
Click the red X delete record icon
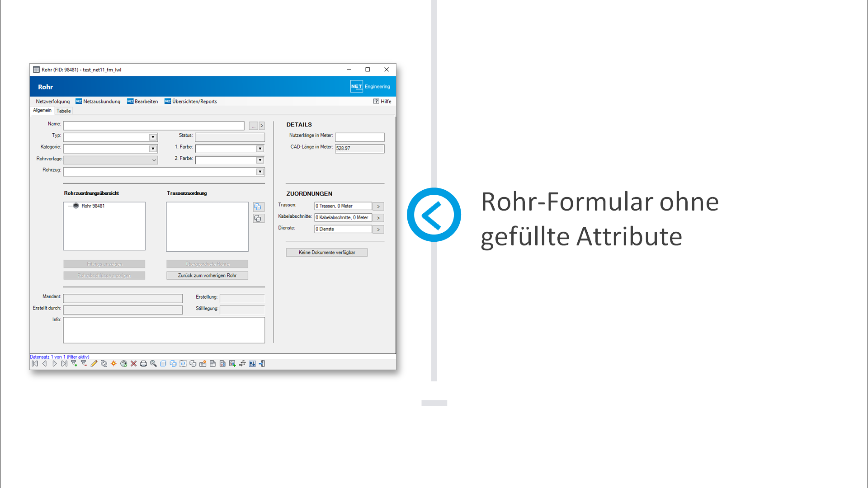tap(133, 364)
